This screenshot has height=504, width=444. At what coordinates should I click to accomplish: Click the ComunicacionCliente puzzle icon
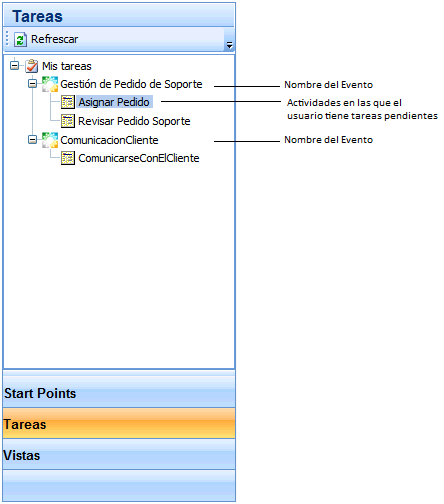point(50,140)
